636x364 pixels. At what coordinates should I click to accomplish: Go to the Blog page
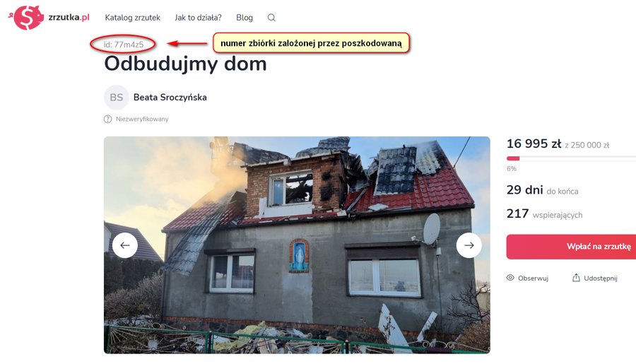(x=245, y=18)
